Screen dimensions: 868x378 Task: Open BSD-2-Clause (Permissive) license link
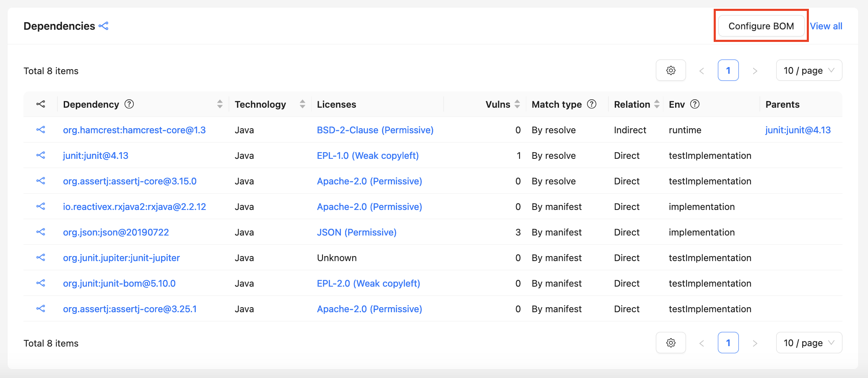375,130
